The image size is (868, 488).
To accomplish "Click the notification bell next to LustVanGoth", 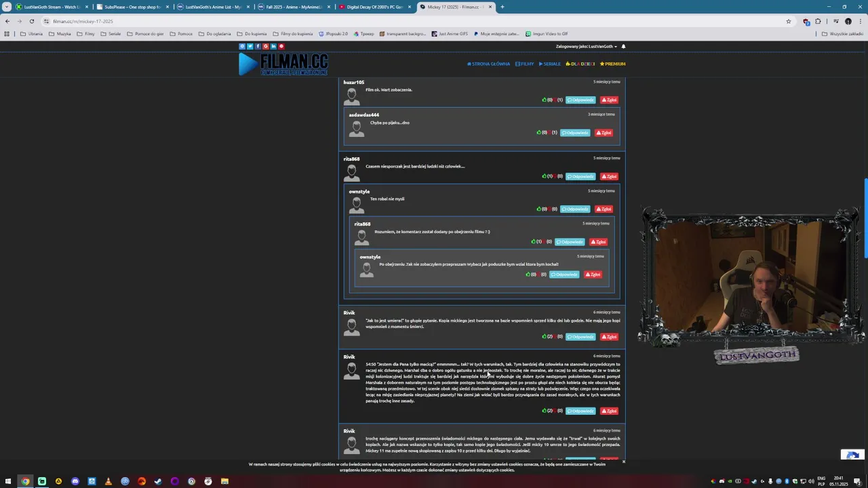I will tap(623, 46).
